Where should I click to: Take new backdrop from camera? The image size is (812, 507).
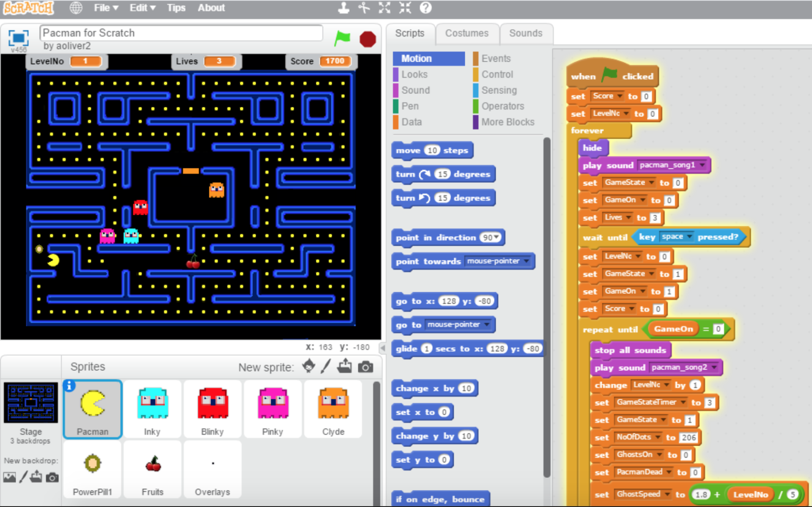(x=52, y=477)
